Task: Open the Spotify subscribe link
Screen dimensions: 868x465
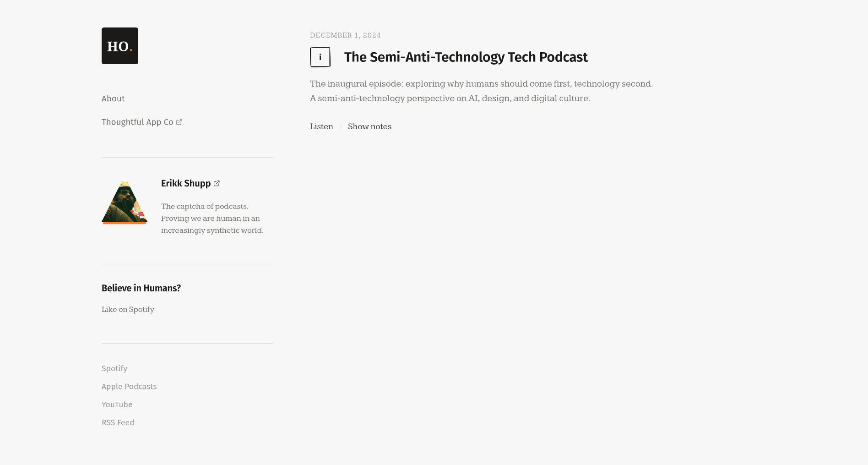Action: 114,368
